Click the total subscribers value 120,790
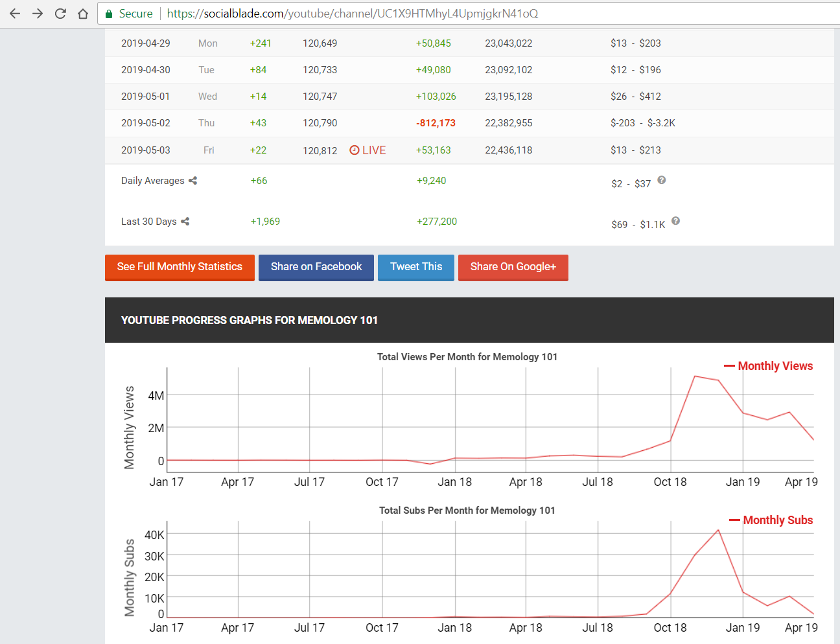 320,123
